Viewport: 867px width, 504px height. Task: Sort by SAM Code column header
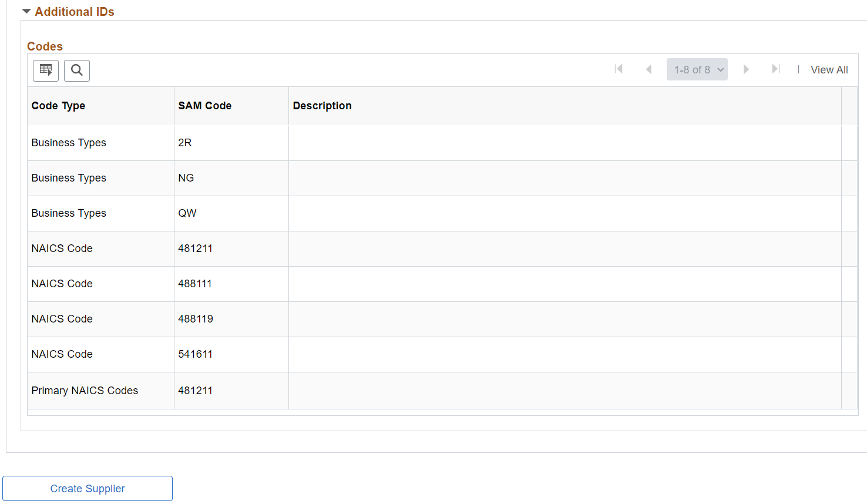(x=205, y=106)
